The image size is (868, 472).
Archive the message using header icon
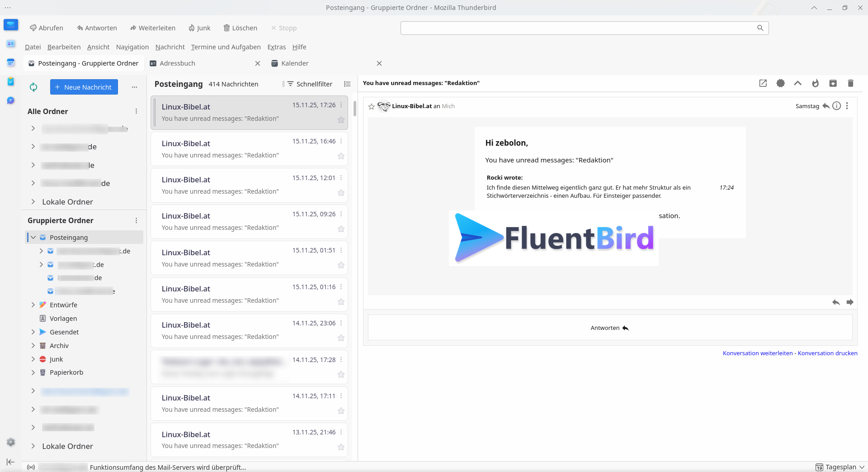click(833, 83)
